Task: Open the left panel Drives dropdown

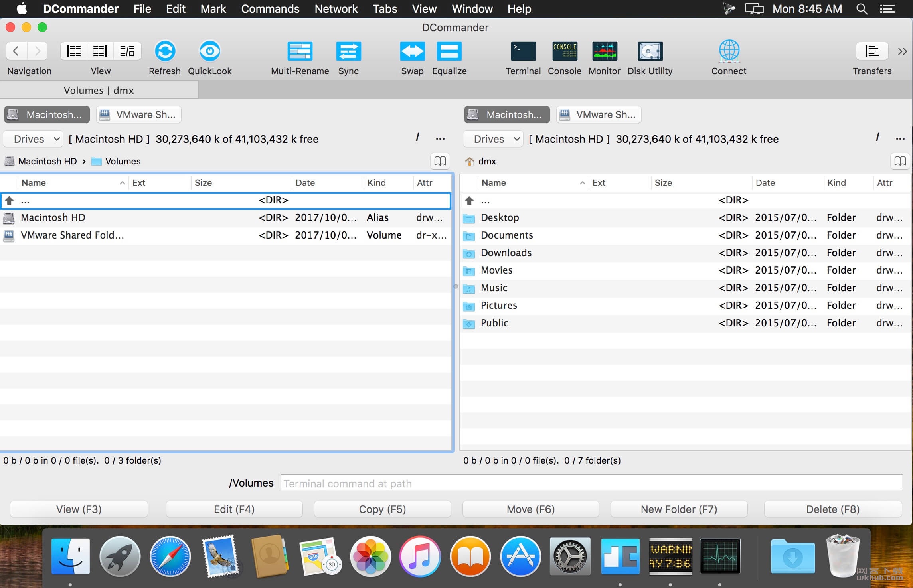Action: pyautogui.click(x=34, y=139)
